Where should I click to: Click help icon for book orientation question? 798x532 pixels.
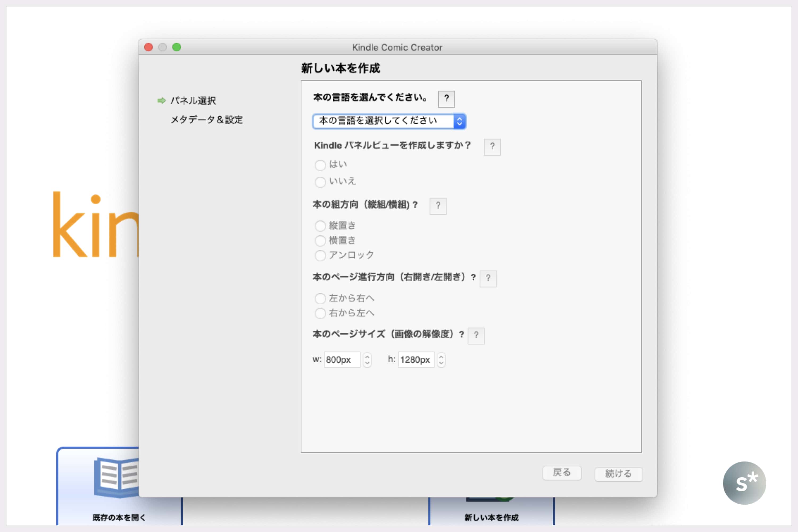pyautogui.click(x=438, y=206)
